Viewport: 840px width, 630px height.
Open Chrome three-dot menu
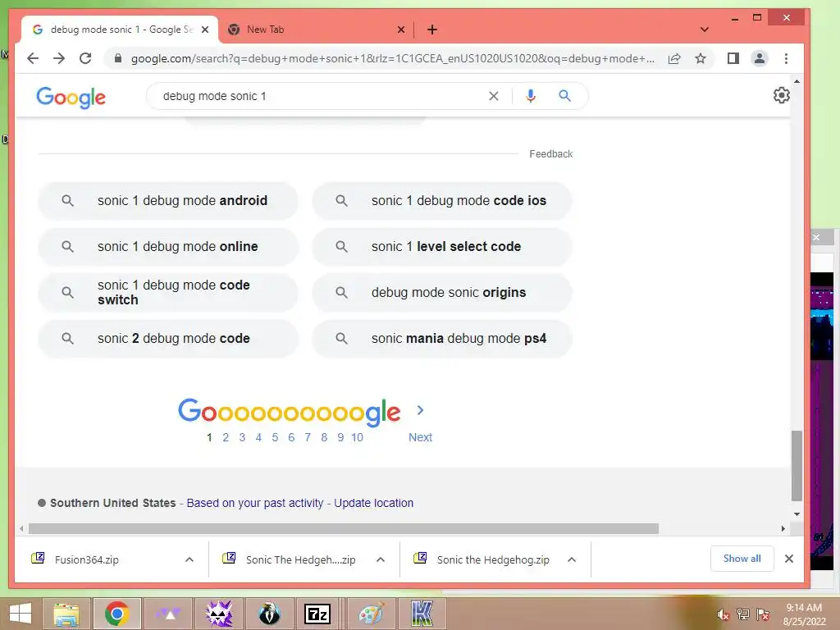(x=786, y=58)
